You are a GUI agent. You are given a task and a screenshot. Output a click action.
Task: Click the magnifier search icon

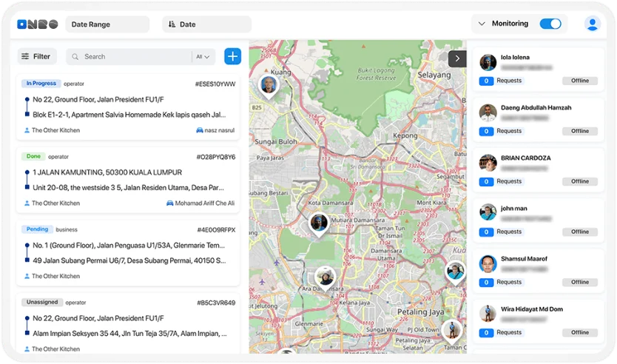(x=75, y=56)
